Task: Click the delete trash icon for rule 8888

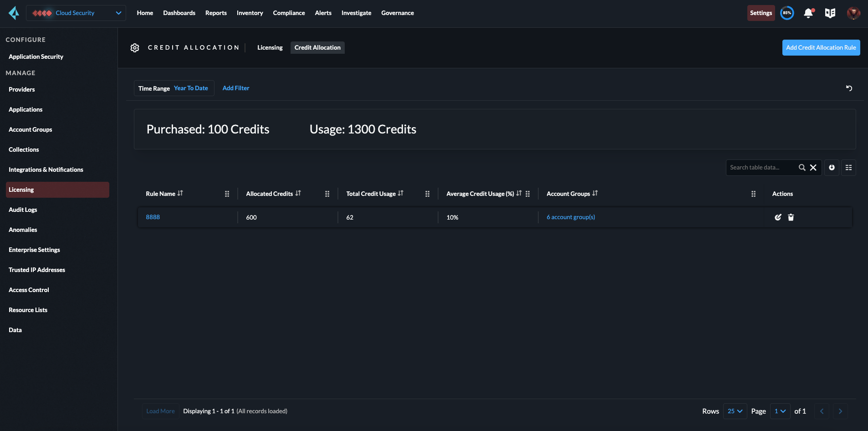Action: (x=791, y=217)
